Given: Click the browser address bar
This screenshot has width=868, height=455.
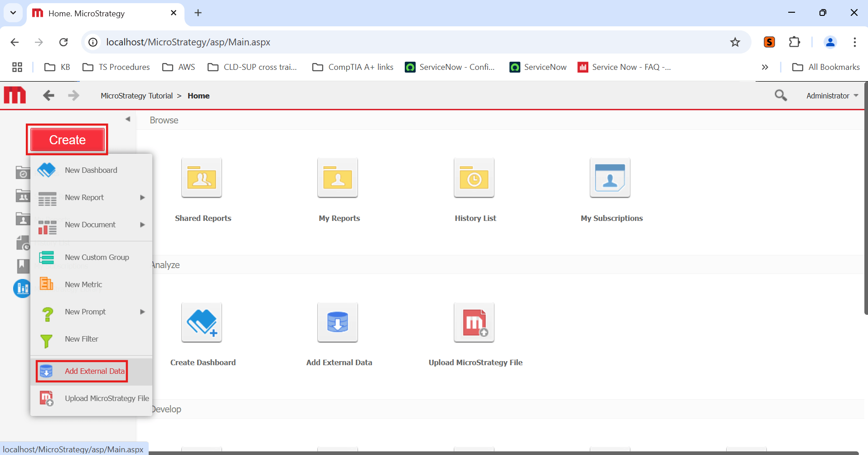Looking at the screenshot, I should point(408,42).
